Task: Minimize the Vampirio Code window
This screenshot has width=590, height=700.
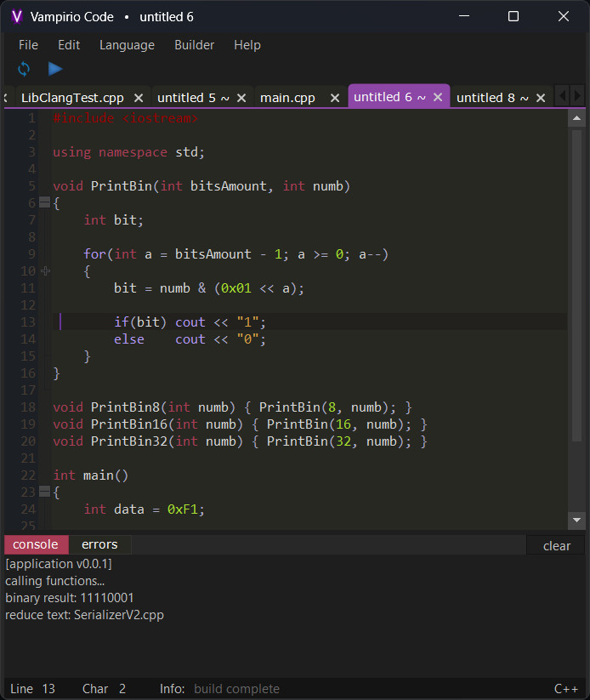Action: point(464,16)
